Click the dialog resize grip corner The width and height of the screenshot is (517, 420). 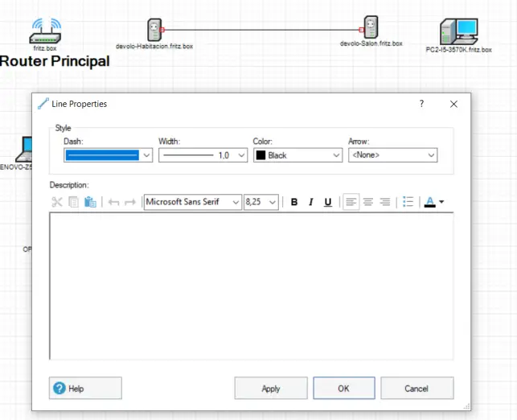[467, 407]
